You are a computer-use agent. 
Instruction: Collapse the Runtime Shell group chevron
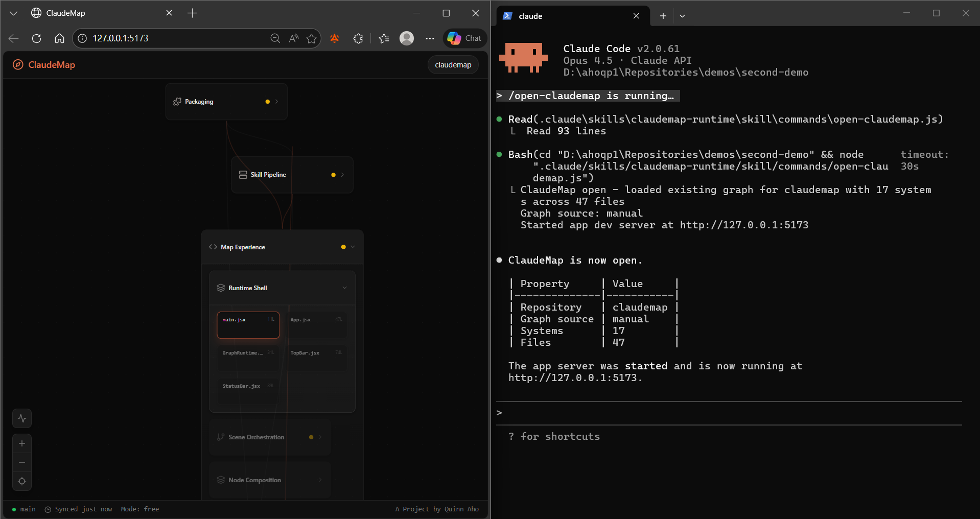click(344, 288)
